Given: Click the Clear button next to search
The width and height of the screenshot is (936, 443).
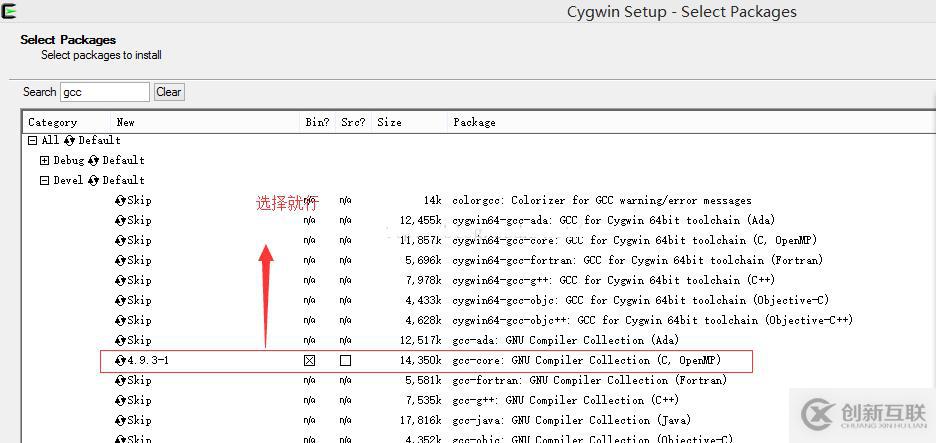Looking at the screenshot, I should pyautogui.click(x=169, y=92).
